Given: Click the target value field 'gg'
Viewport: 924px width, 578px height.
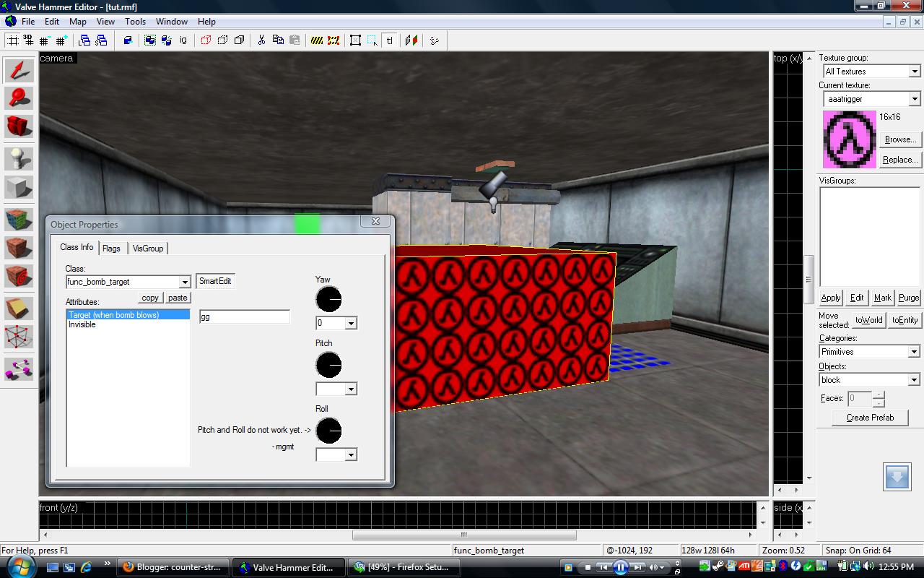Looking at the screenshot, I should 244,316.
